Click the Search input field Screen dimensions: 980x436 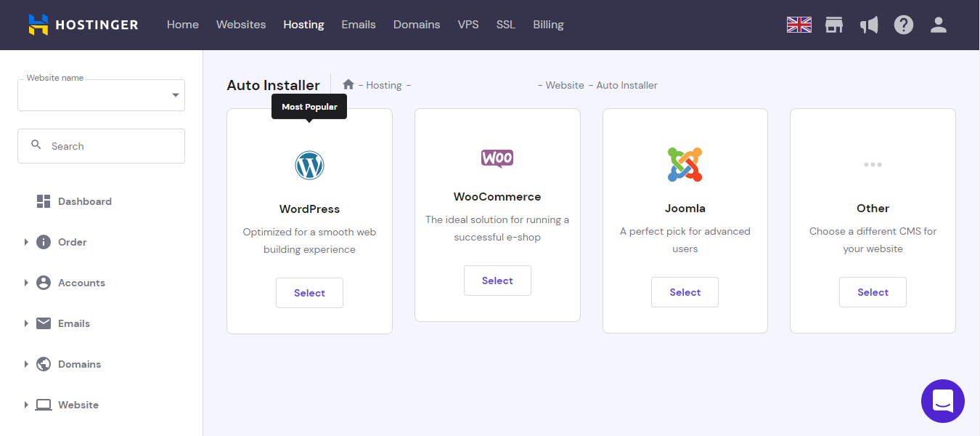[101, 145]
